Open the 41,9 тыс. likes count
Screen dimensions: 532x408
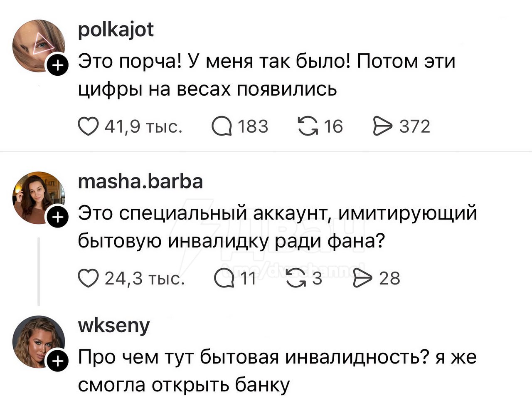143,126
